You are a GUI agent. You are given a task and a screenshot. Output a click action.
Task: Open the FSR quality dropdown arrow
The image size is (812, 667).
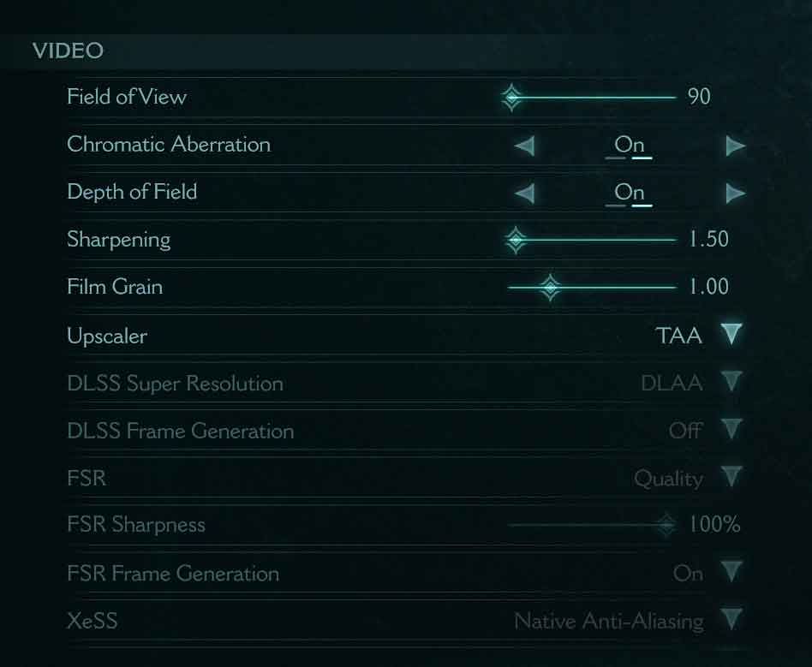(731, 477)
